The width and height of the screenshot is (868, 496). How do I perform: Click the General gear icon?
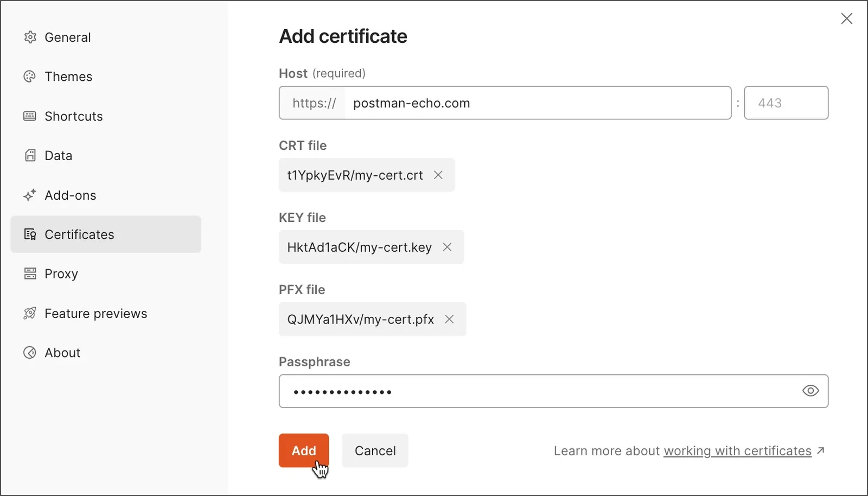[30, 37]
